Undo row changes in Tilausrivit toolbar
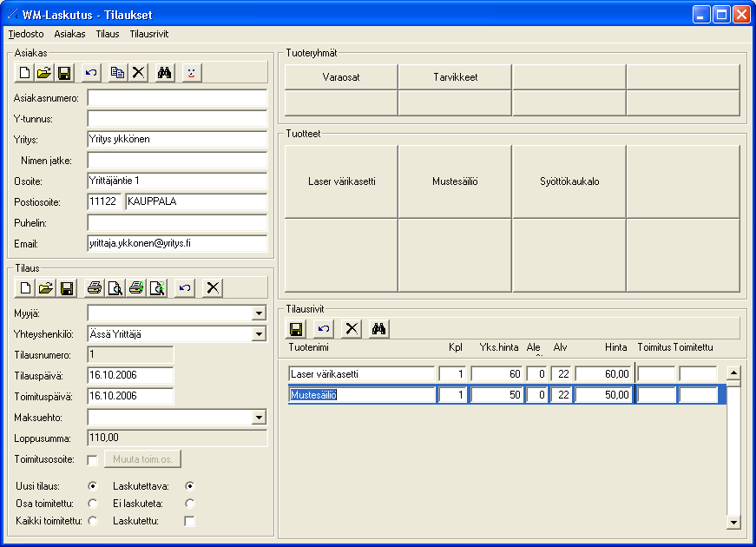The width and height of the screenshot is (756, 547). pyautogui.click(x=324, y=329)
